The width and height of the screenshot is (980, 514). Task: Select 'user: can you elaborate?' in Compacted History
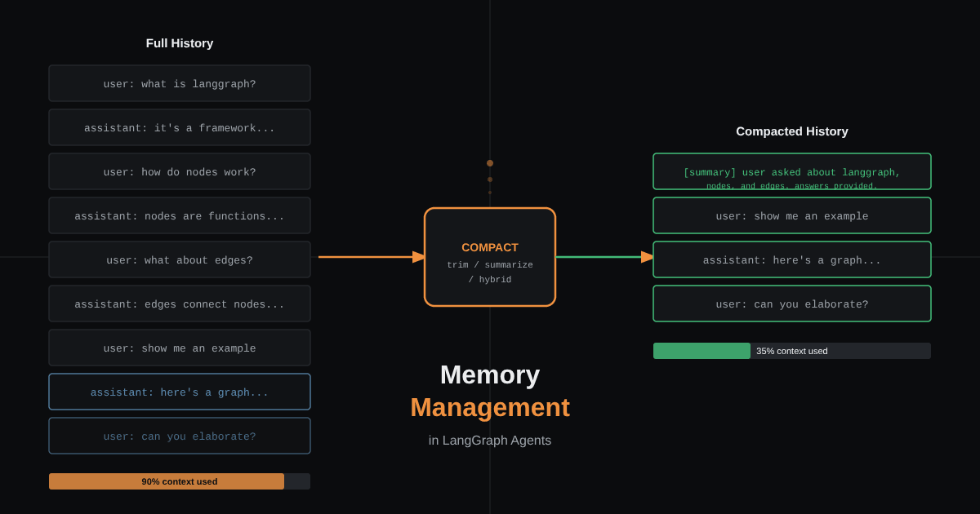[x=792, y=304]
